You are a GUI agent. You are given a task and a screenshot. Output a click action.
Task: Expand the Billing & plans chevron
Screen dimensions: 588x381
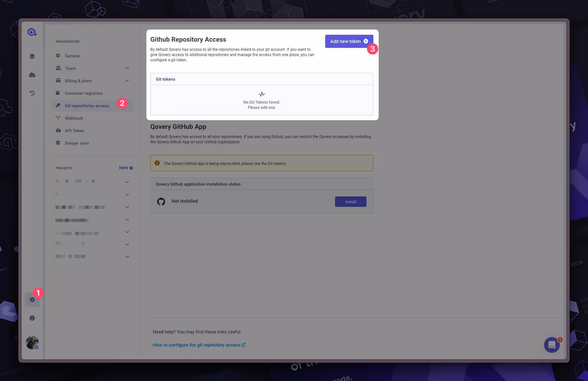point(127,81)
